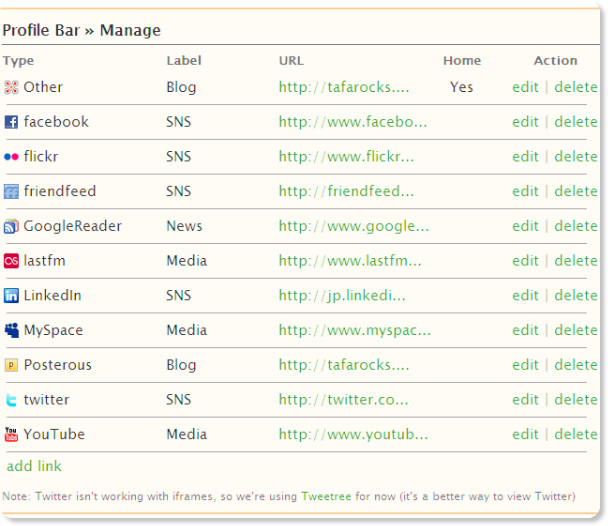Click the GoogleReader type name
Image resolution: width=608 pixels, height=526 pixels.
(x=73, y=226)
